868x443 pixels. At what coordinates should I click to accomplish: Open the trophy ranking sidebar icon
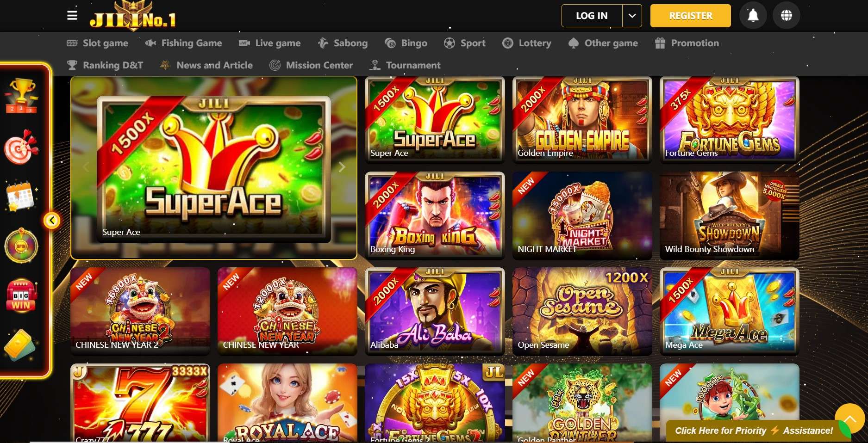(x=21, y=96)
